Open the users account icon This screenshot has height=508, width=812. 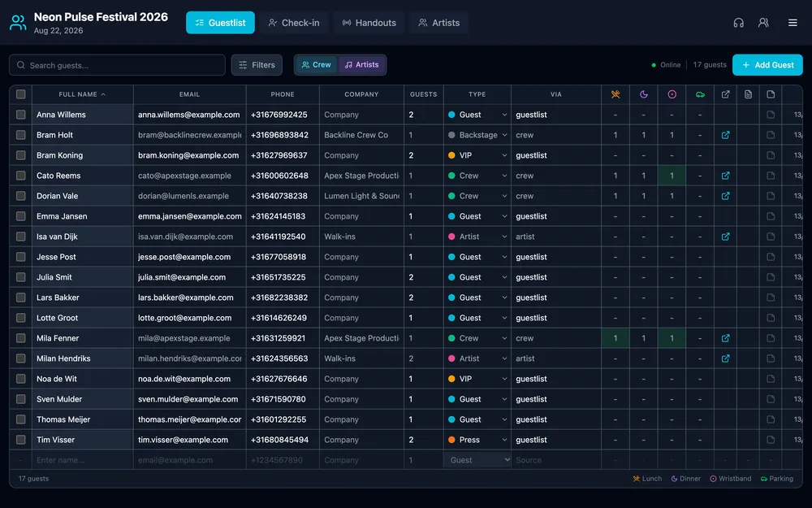(x=763, y=23)
